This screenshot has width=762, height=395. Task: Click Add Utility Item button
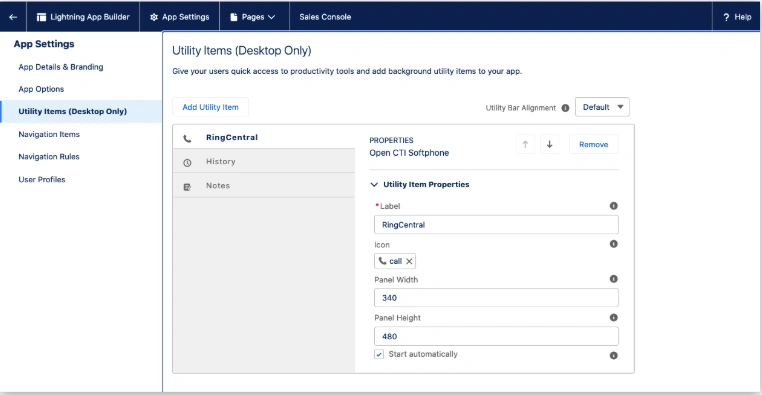(x=210, y=107)
